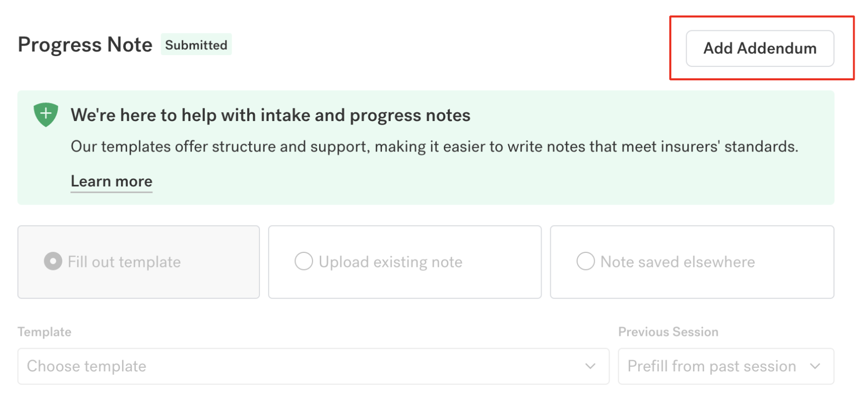Click the "Note saved elsewhere" option text
Screen dimensions: 868x410
tap(678, 262)
